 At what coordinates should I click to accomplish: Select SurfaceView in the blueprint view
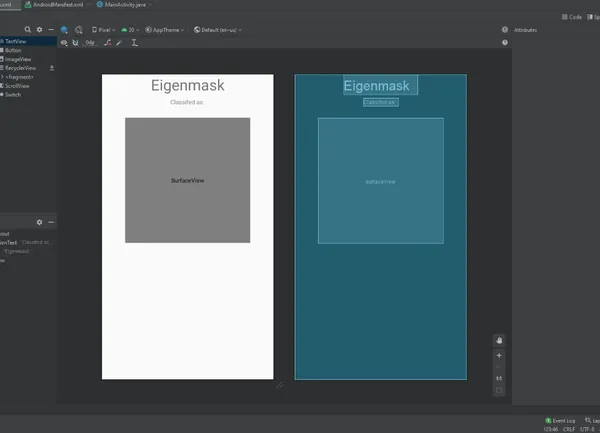(381, 181)
